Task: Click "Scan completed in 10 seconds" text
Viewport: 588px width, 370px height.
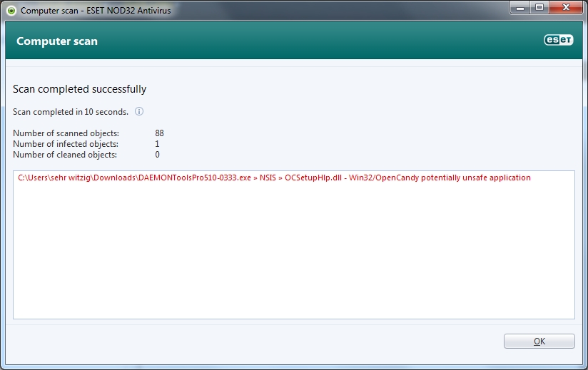Action: pos(71,112)
